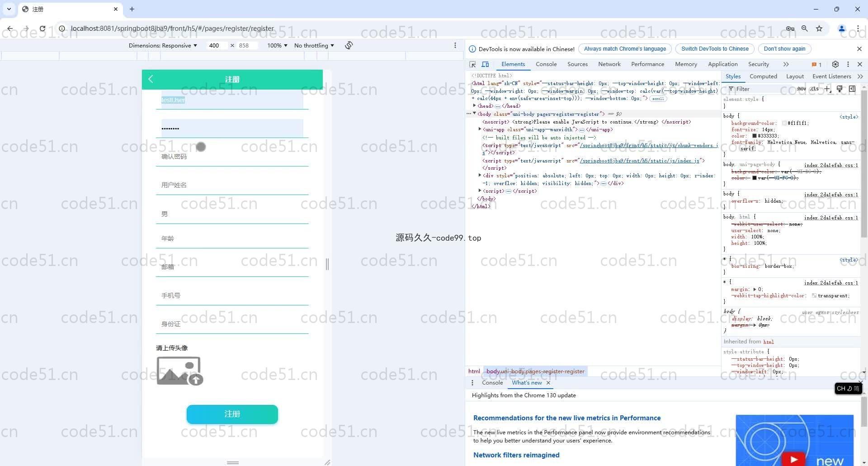Expand the uni-app element node
The height and width of the screenshot is (466, 868).
pos(480,129)
